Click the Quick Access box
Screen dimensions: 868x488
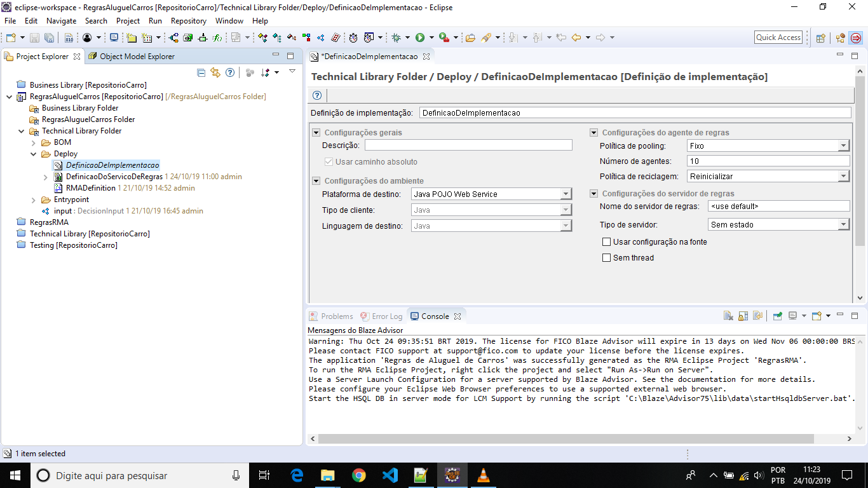778,37
